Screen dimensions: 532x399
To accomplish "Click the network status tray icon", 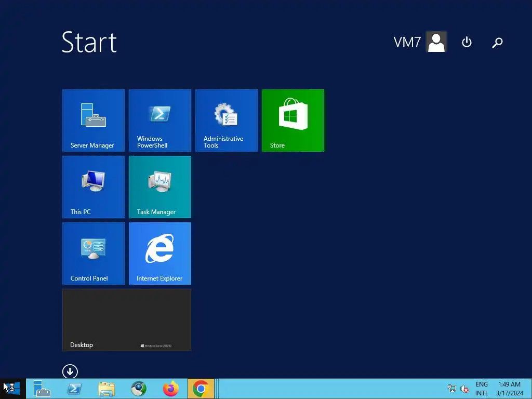I will [451, 389].
